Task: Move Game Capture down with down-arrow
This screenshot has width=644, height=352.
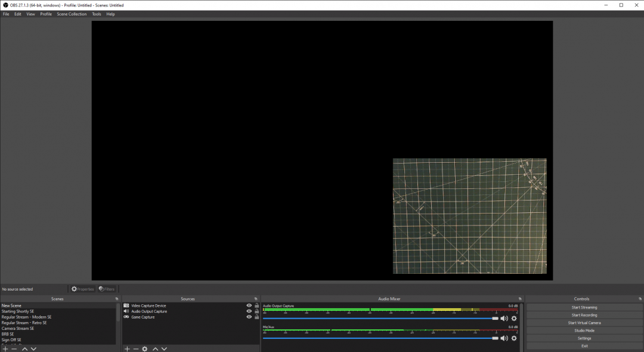Action: pos(163,349)
